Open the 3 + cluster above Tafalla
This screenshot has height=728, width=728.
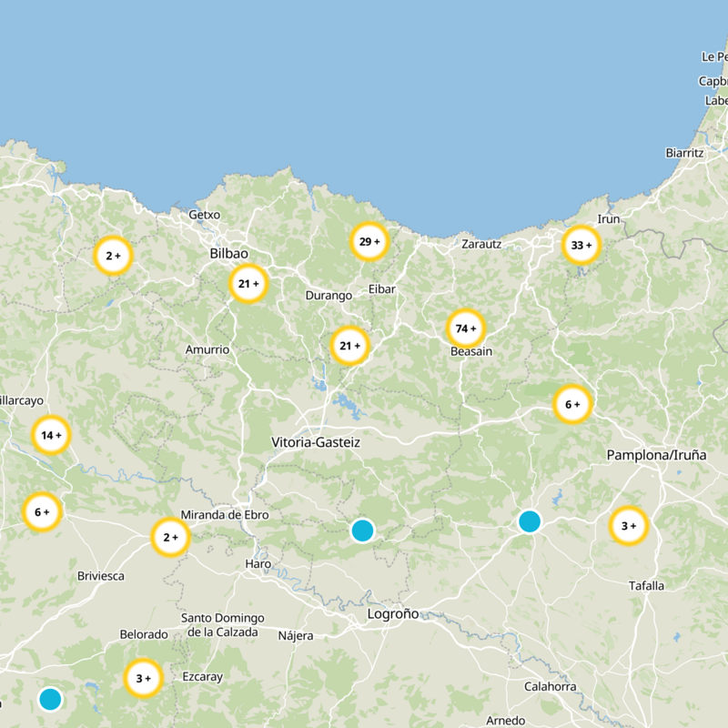629,526
